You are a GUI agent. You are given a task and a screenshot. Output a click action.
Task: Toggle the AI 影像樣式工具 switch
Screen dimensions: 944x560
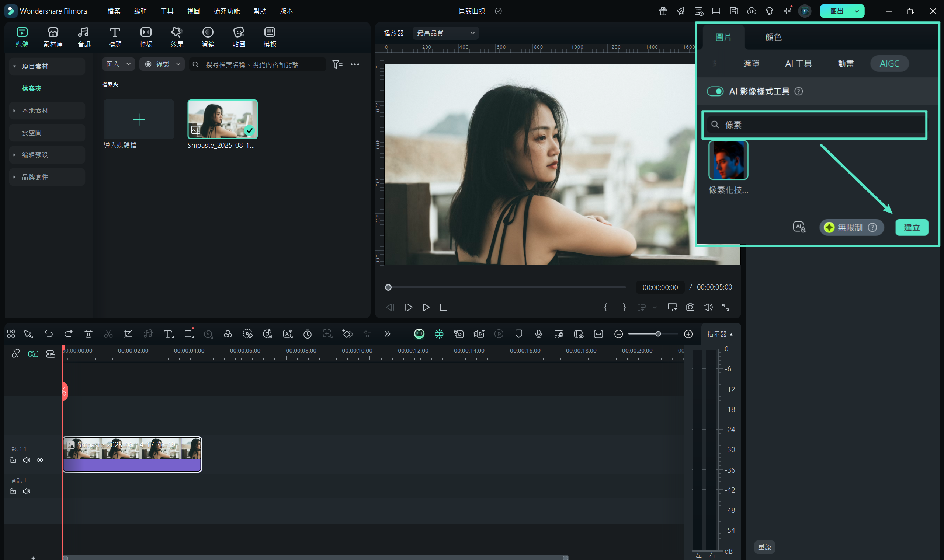[715, 91]
